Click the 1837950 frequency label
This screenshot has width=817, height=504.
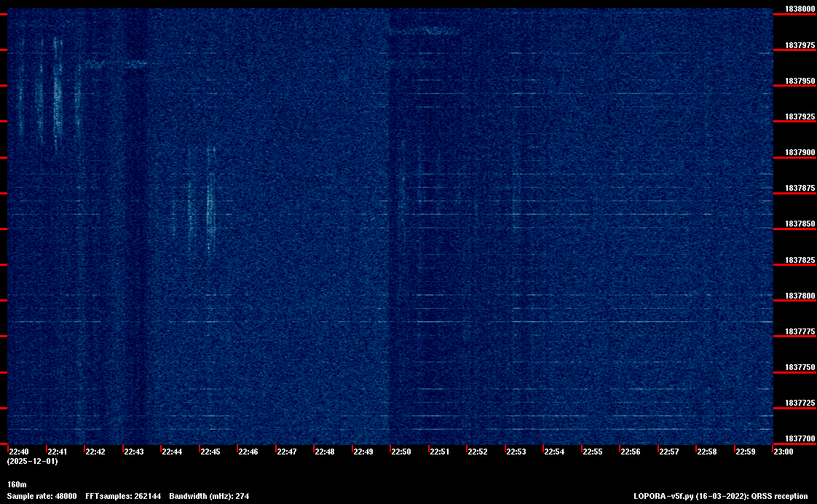click(800, 82)
